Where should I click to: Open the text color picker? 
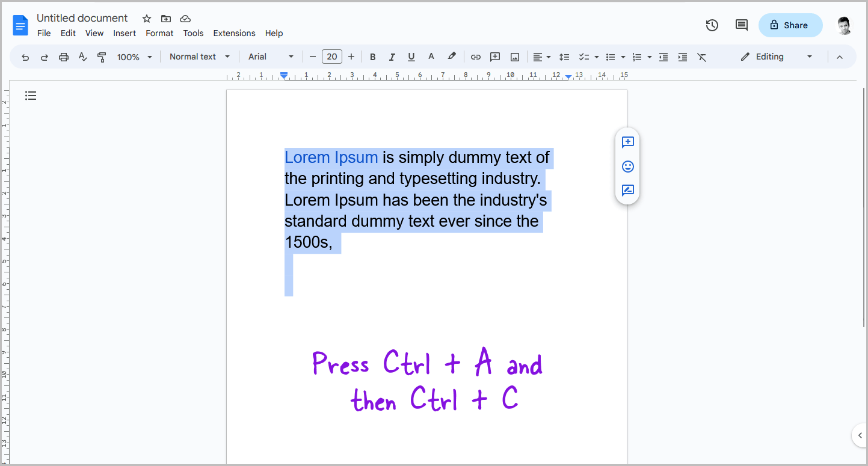pos(431,57)
